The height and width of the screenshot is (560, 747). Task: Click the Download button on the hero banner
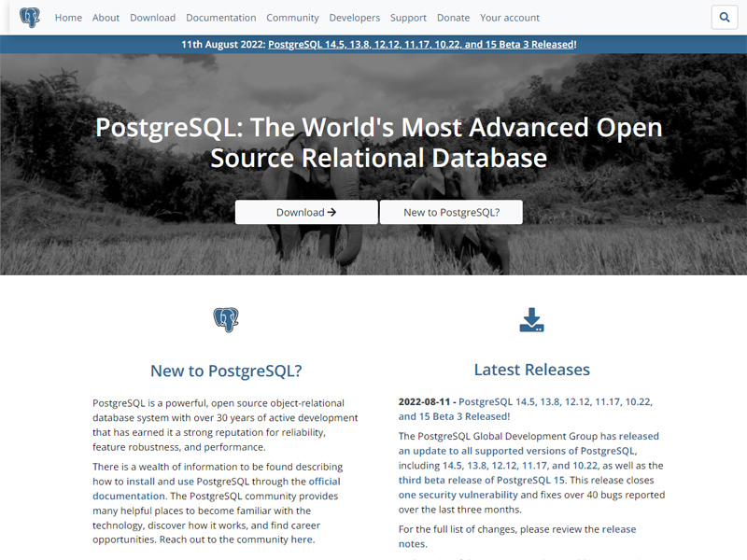tap(305, 212)
